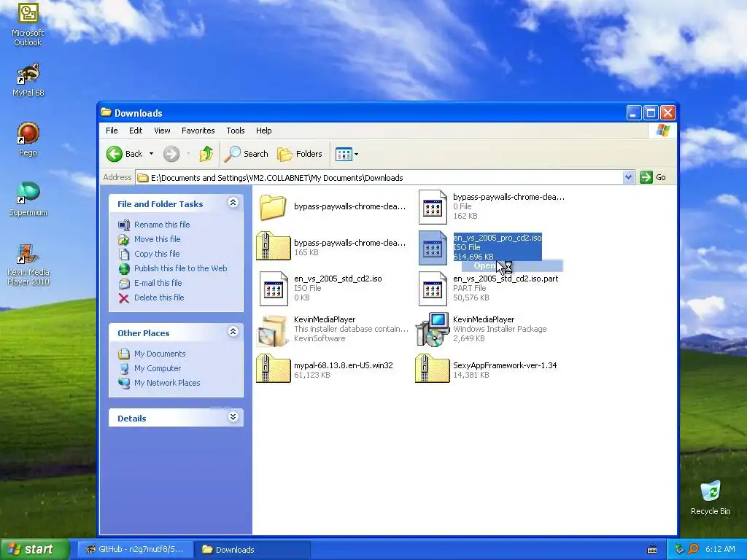This screenshot has width=747, height=560.
Task: Open the Back history dropdown arrow
Action: 152,154
